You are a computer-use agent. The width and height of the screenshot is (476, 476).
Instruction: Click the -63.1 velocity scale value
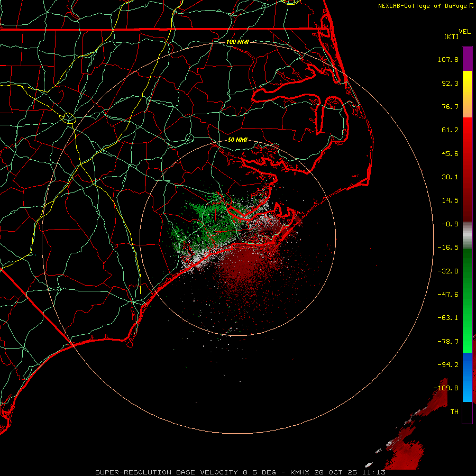(x=448, y=318)
